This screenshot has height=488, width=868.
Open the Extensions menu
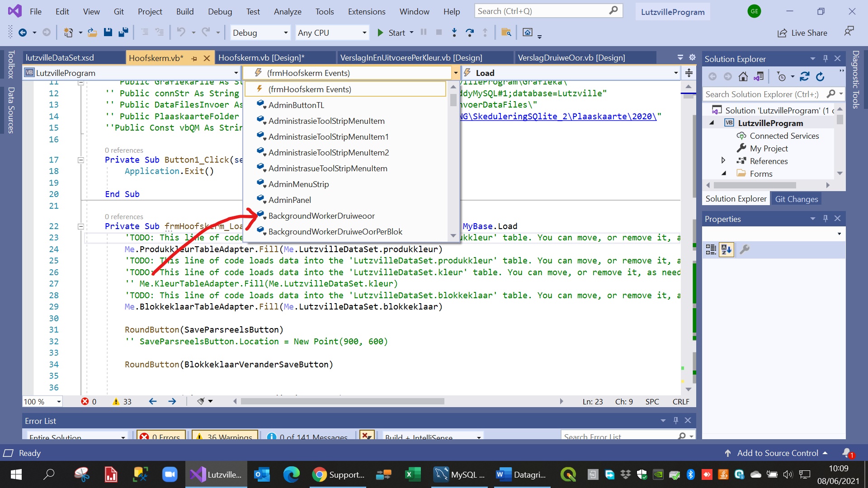367,11
